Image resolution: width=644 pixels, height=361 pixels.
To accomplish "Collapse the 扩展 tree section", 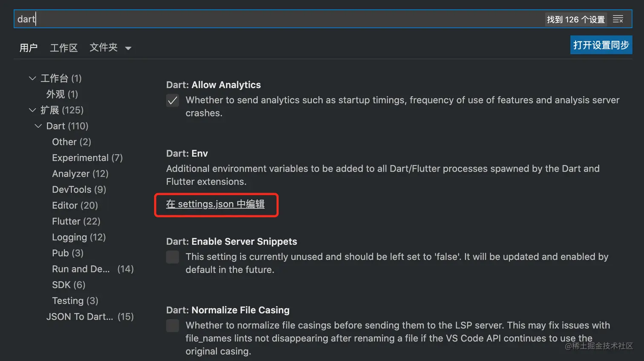I will 32,110.
